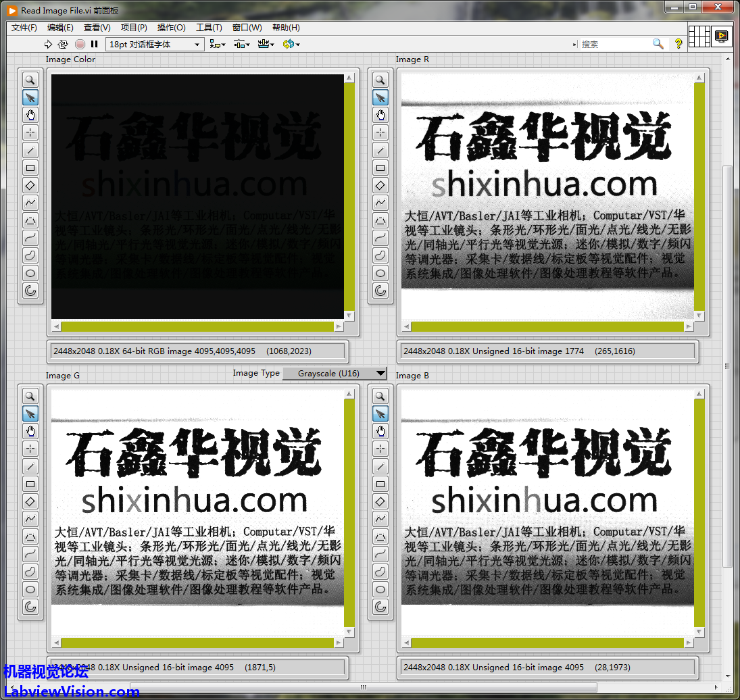Open the Reorder dropdown

tap(291, 45)
